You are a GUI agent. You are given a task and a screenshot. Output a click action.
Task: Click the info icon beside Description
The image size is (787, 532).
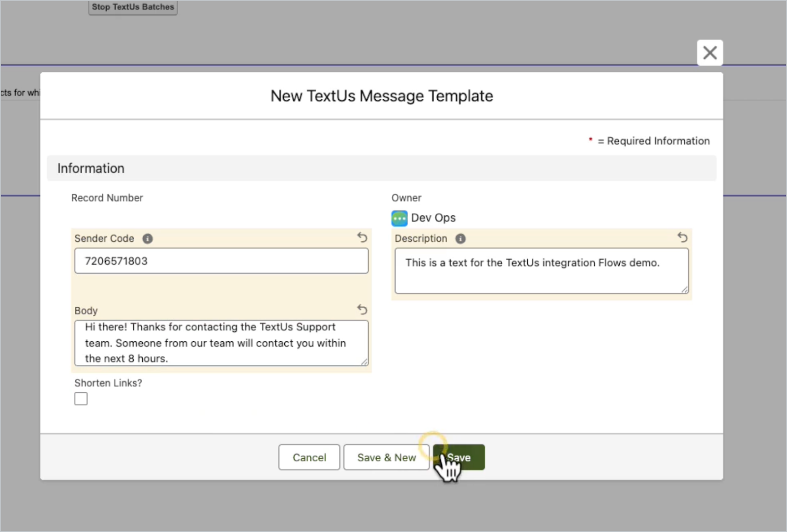pos(460,238)
